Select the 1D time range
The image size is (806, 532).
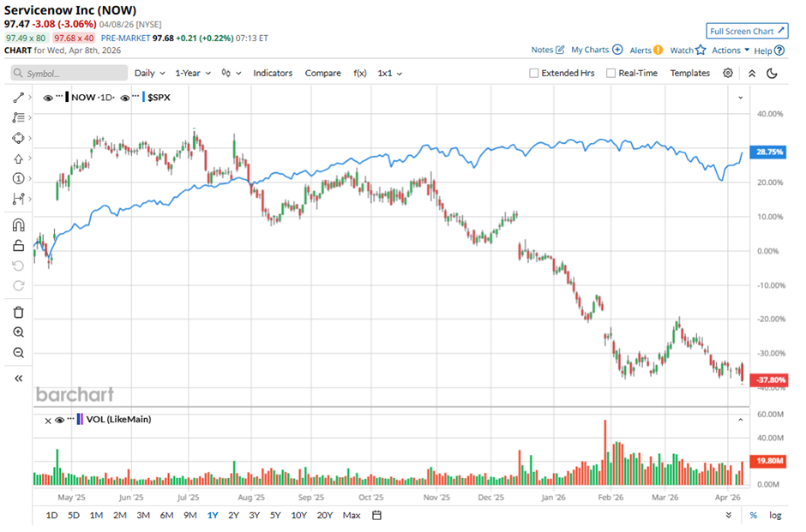pyautogui.click(x=52, y=516)
